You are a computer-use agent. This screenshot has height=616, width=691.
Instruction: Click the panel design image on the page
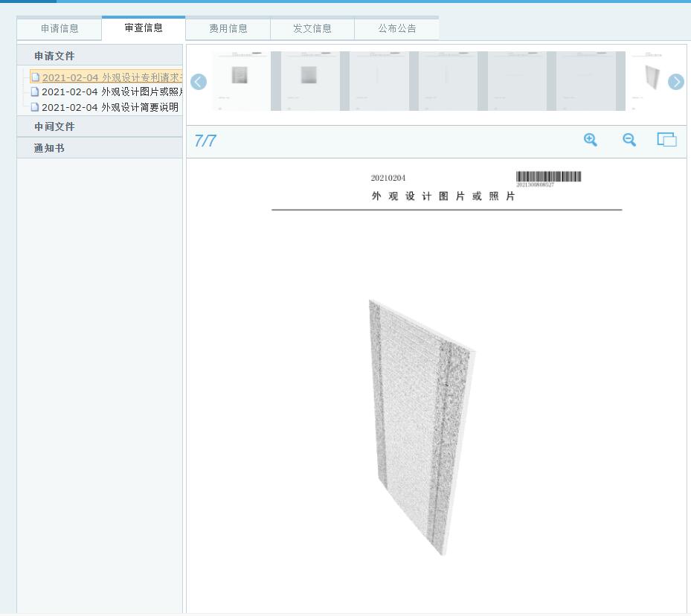(x=422, y=427)
